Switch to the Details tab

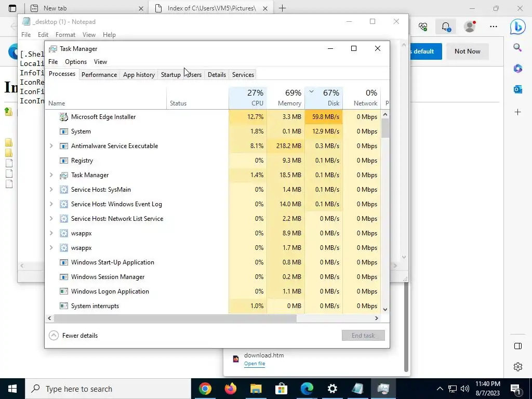pos(217,75)
